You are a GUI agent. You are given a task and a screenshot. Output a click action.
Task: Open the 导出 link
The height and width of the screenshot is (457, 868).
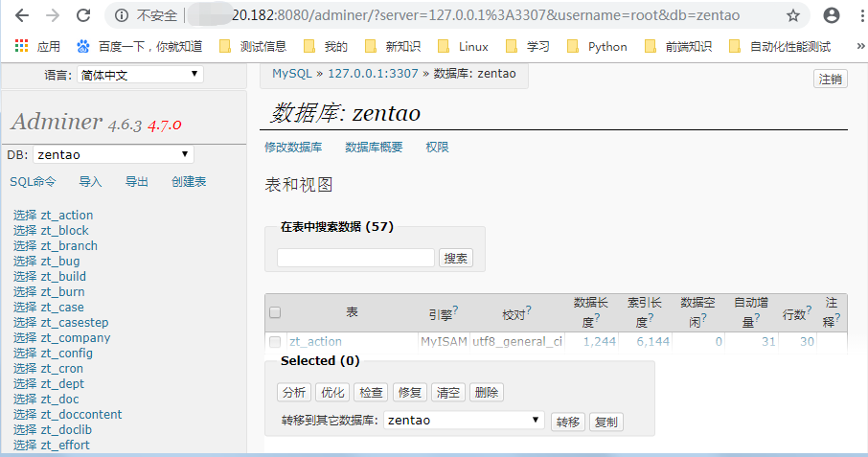coord(137,181)
